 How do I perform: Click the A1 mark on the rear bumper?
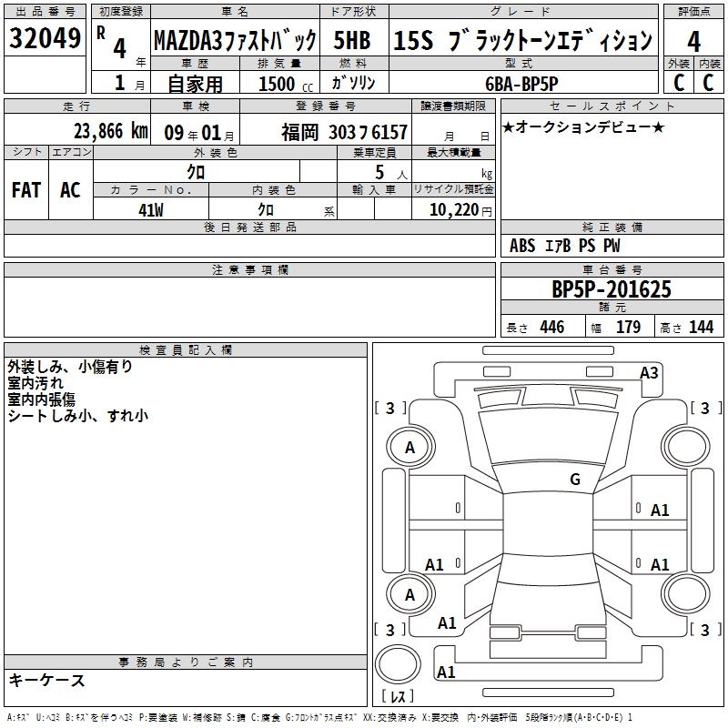click(x=446, y=672)
